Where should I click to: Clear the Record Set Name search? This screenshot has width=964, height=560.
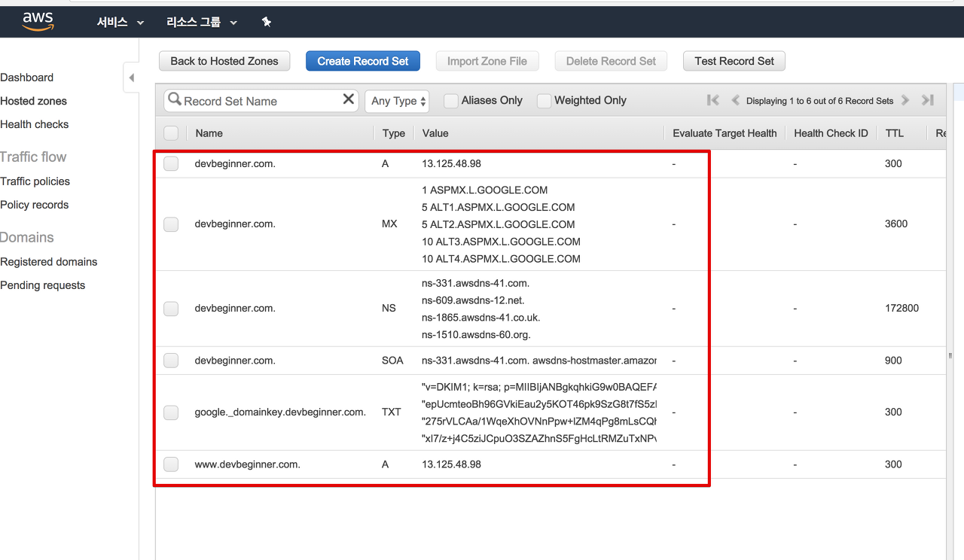[x=349, y=99]
